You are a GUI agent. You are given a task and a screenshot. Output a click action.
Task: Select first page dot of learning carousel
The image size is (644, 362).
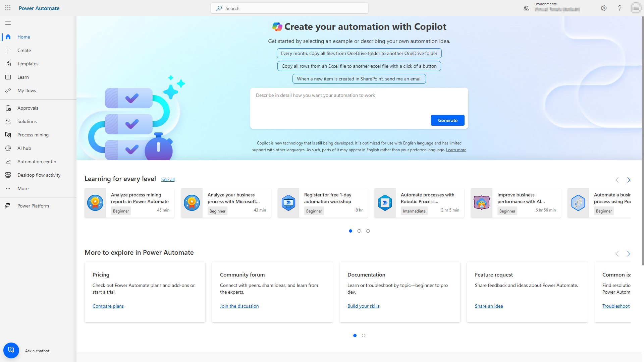pyautogui.click(x=351, y=231)
